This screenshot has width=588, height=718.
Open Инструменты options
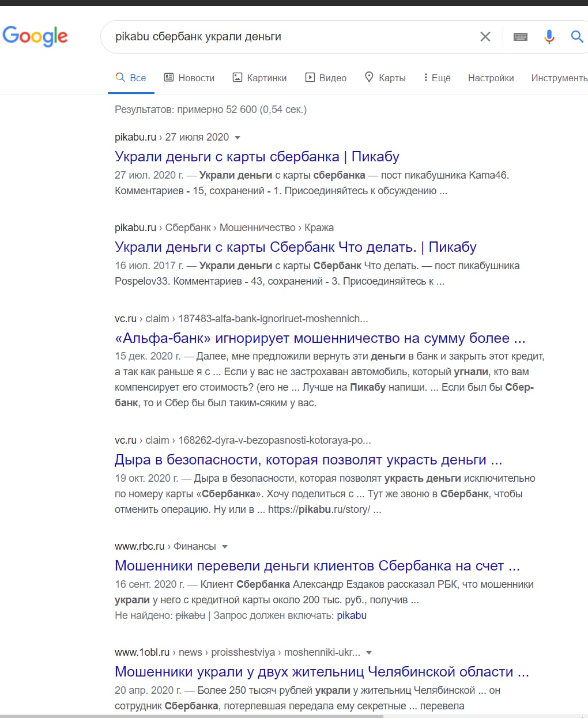pyautogui.click(x=559, y=78)
